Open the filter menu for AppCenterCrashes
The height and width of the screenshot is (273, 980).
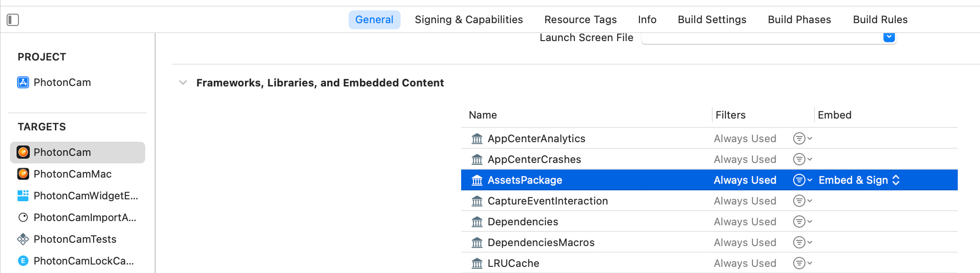pyautogui.click(x=803, y=159)
